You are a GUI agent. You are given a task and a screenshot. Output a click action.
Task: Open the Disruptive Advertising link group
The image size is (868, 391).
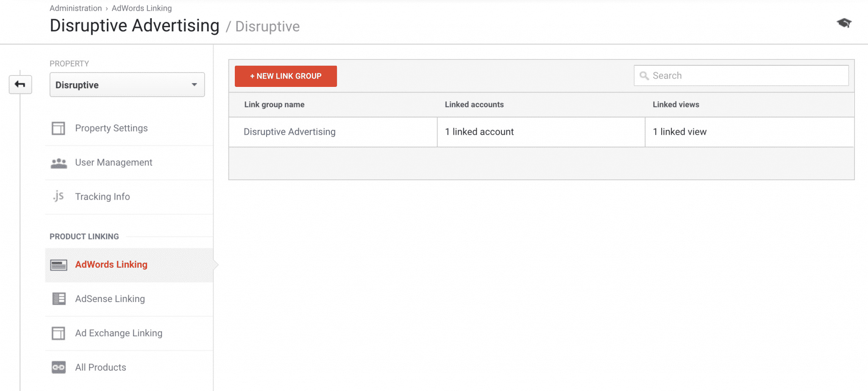(289, 132)
